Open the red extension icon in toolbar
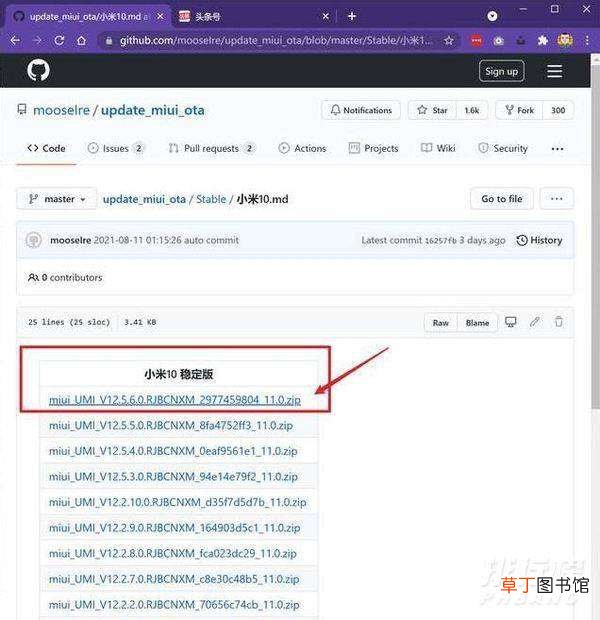Image resolution: width=600 pixels, height=620 pixels. click(x=477, y=40)
